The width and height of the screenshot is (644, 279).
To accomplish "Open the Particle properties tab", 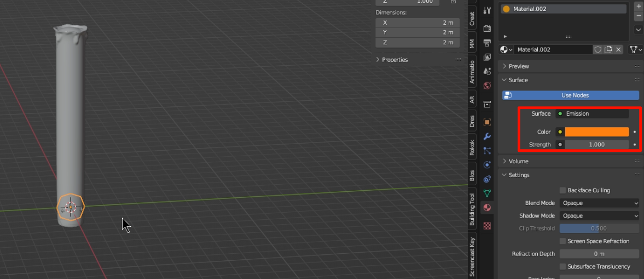I will [x=487, y=151].
